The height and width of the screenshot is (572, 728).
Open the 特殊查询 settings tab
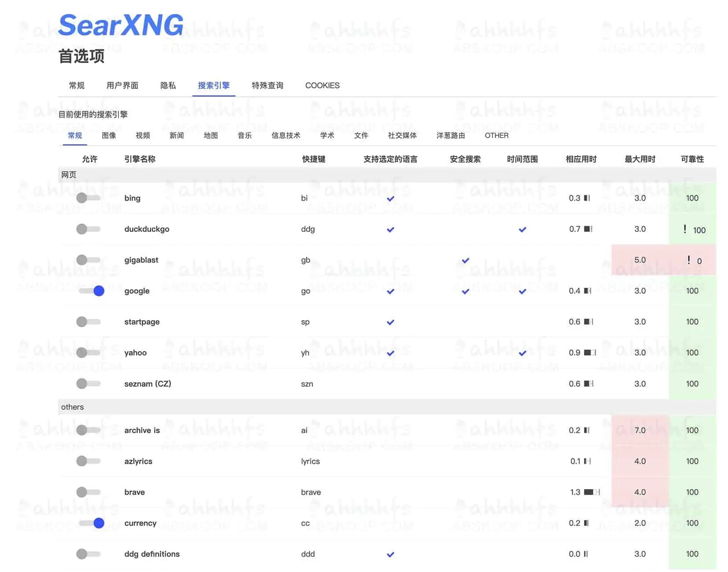(x=267, y=85)
